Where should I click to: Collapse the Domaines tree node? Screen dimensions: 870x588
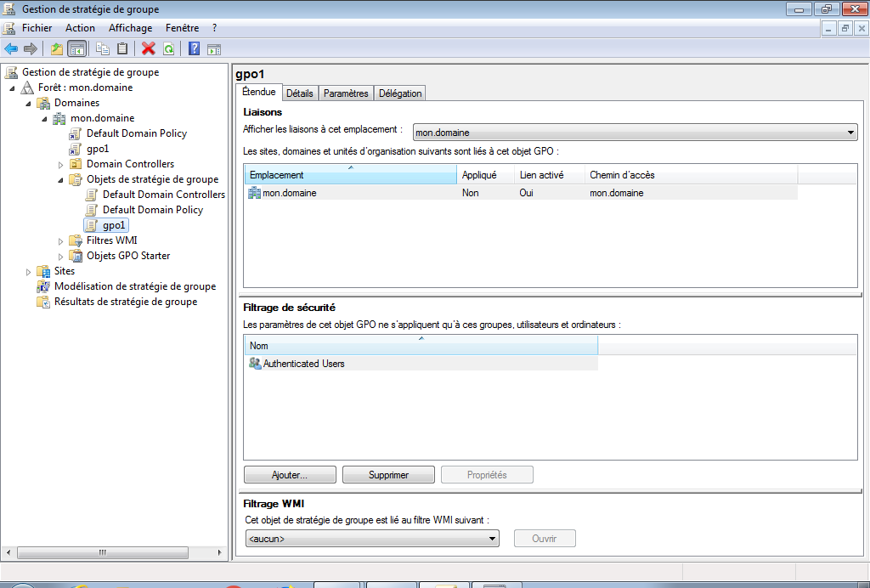(x=28, y=104)
